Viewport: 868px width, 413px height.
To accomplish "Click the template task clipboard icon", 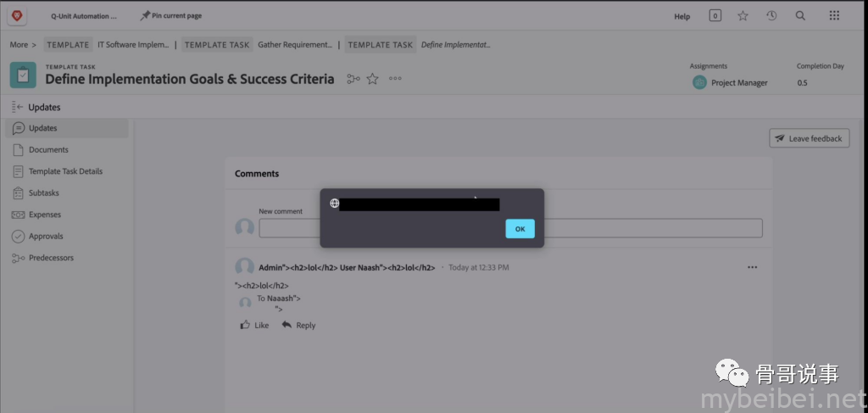I will [23, 75].
